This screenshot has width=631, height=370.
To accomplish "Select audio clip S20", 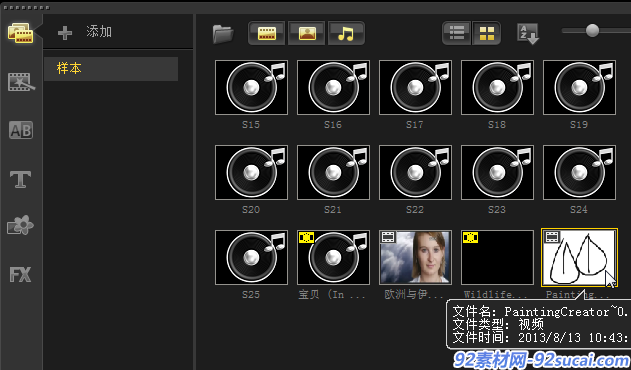I will (252, 172).
